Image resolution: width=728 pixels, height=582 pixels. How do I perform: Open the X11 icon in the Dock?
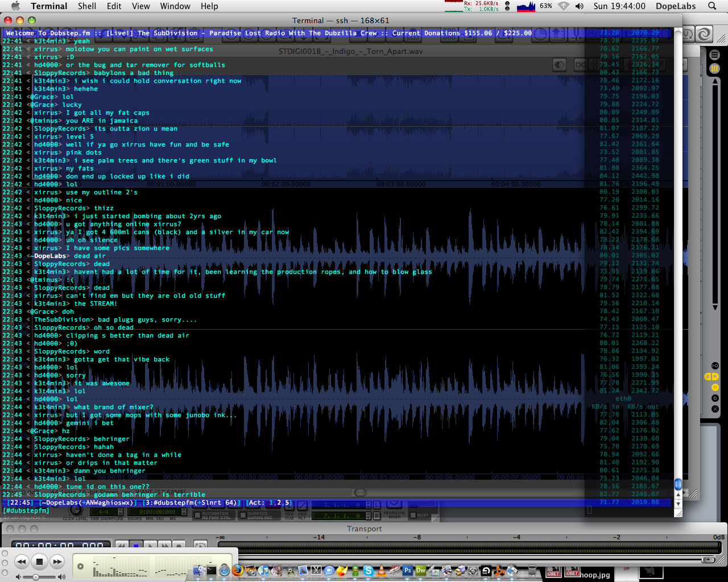point(316,569)
